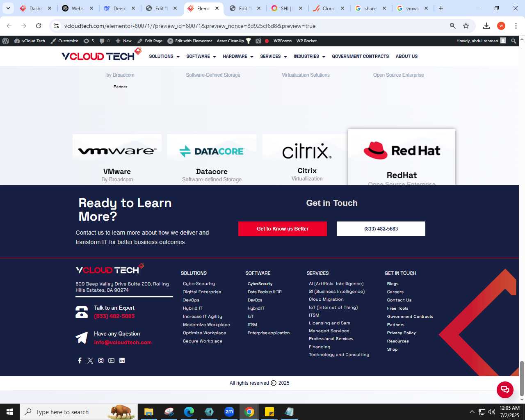Image resolution: width=525 pixels, height=420 pixels.
Task: Open Asset CleanUp in the admin bar
Action: coord(234,41)
